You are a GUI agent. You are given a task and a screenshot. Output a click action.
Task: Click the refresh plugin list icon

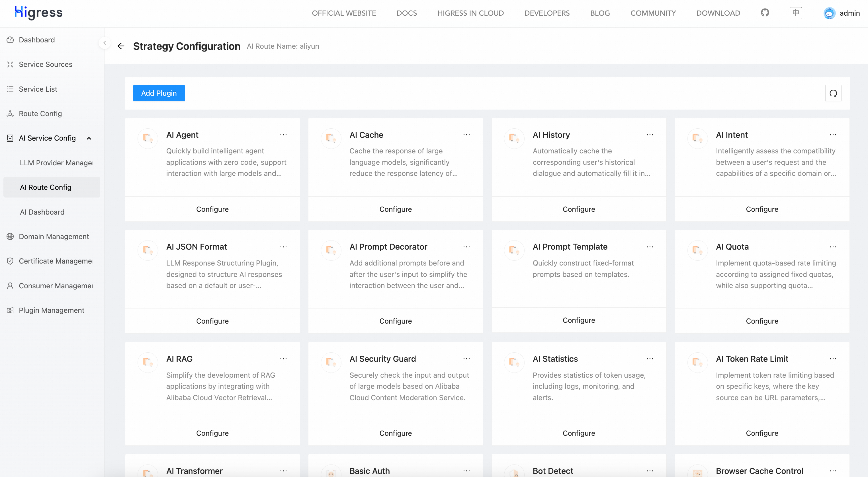[x=833, y=93]
